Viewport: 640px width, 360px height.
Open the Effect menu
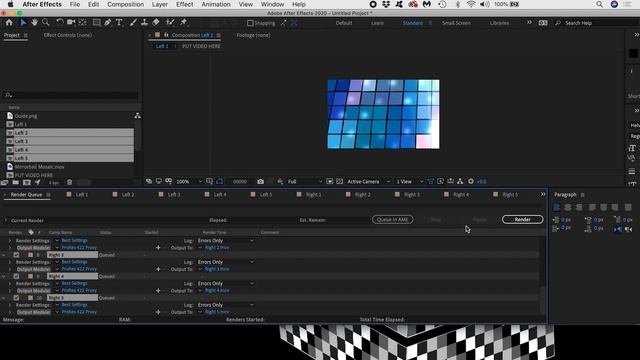pyautogui.click(x=184, y=4)
